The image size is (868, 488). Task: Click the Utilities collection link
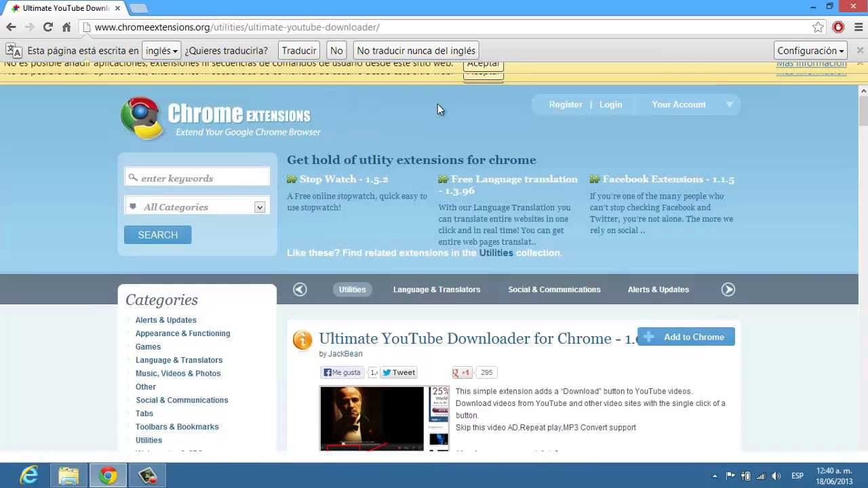(x=496, y=253)
